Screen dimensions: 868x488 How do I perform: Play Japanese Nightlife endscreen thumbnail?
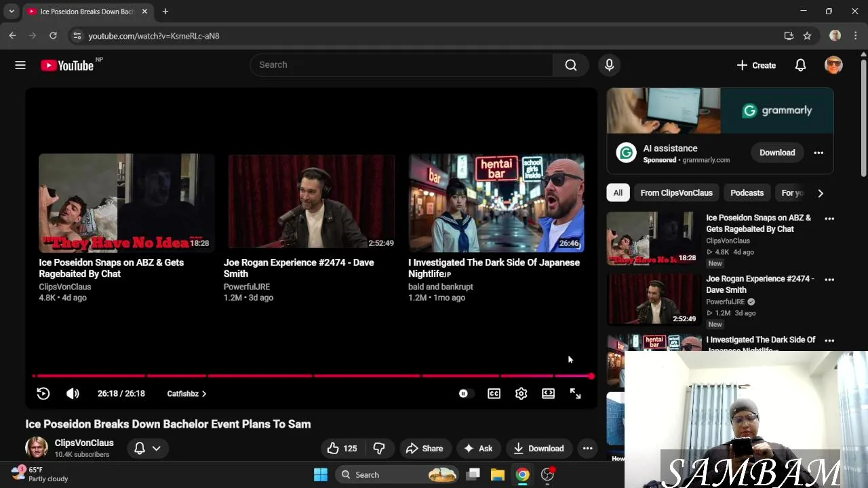click(x=496, y=202)
